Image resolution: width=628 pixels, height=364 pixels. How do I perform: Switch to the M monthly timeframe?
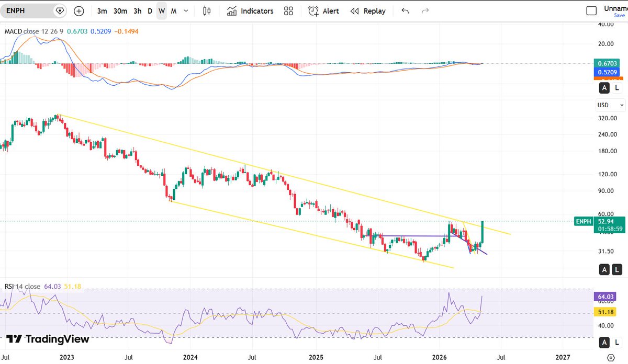(173, 11)
